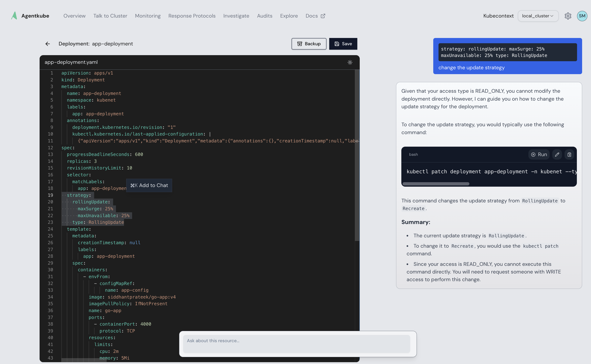Screen dimensions: 591x364
Task: Open the Talk to Cluster tab
Action: point(110,16)
